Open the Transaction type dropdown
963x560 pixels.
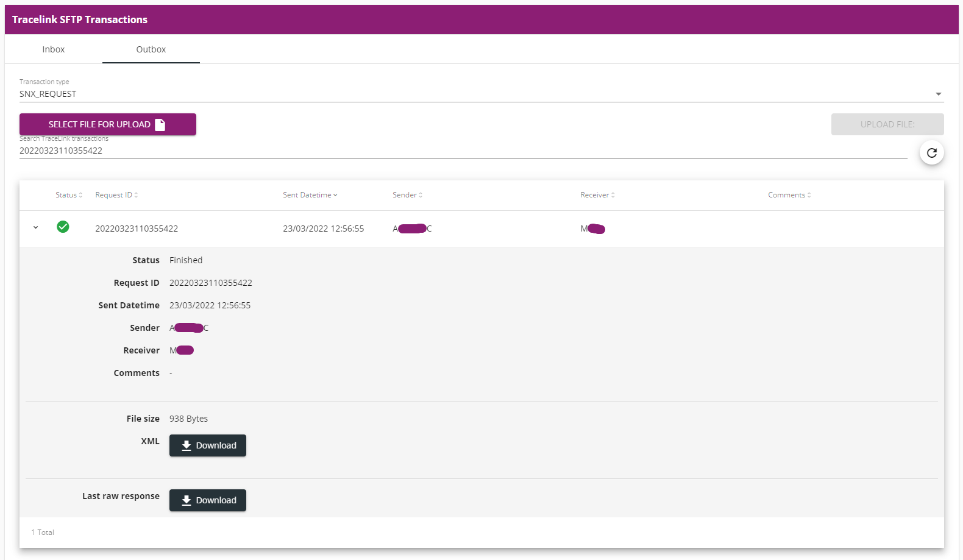(x=481, y=94)
